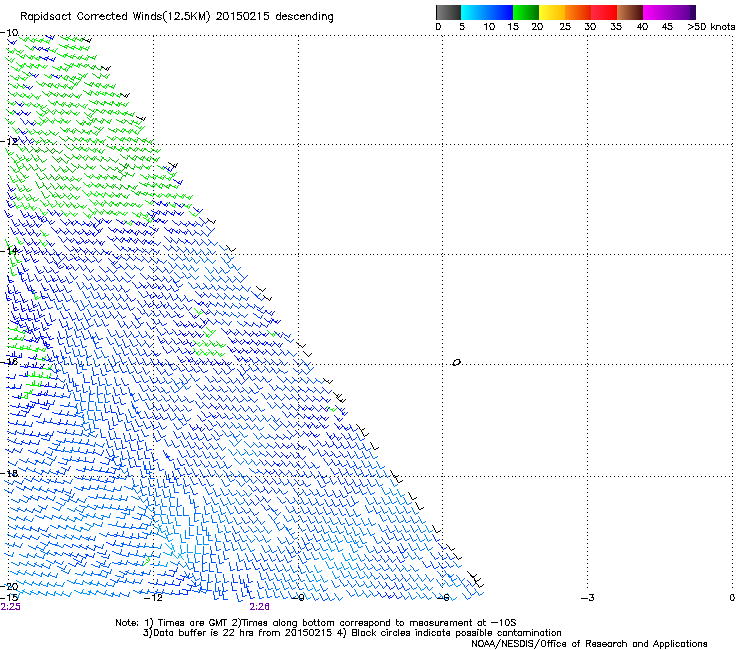The width and height of the screenshot is (740, 650).
Task: Click the yellow 20-25 knots legend segment
Action: [552, 12]
